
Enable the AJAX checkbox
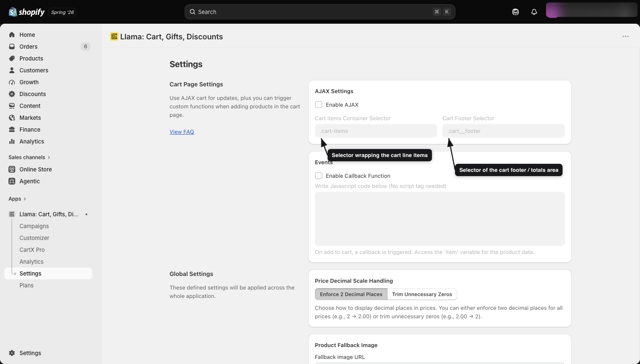[x=319, y=105]
